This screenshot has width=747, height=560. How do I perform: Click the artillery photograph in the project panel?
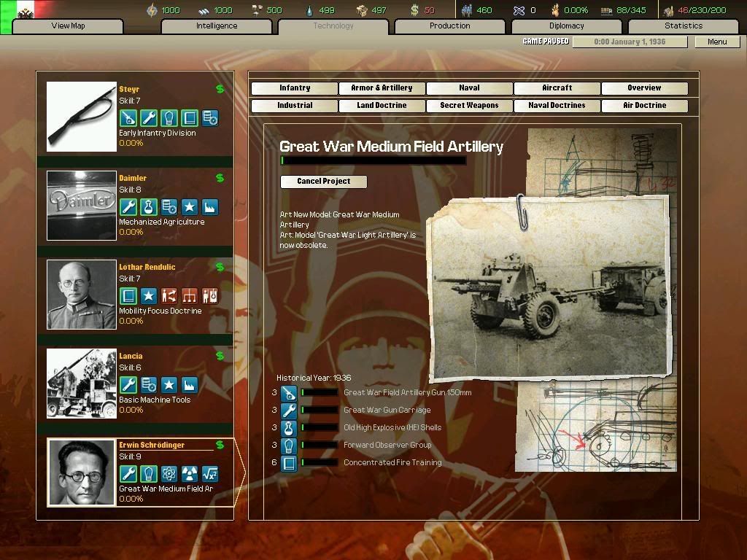(x=550, y=288)
